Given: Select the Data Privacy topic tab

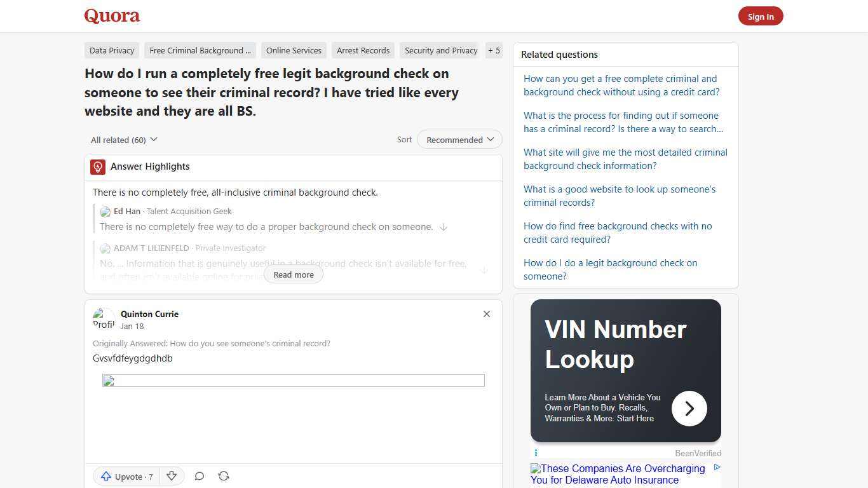Looking at the screenshot, I should tap(112, 50).
